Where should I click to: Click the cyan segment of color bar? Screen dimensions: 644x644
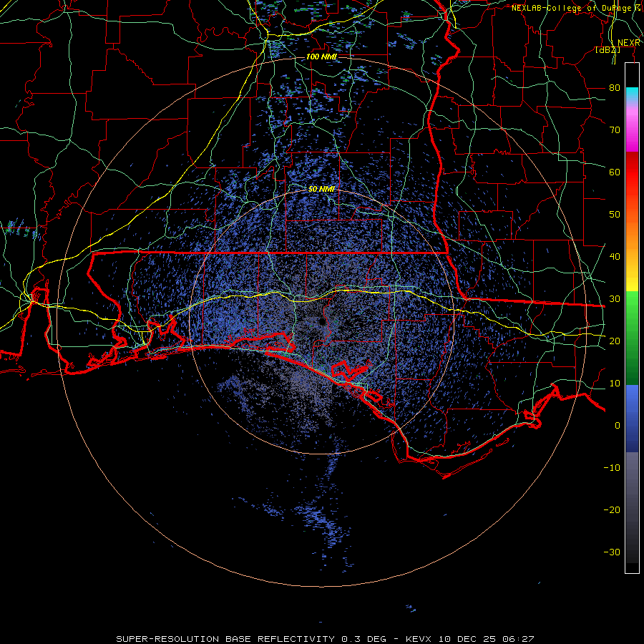[632, 94]
